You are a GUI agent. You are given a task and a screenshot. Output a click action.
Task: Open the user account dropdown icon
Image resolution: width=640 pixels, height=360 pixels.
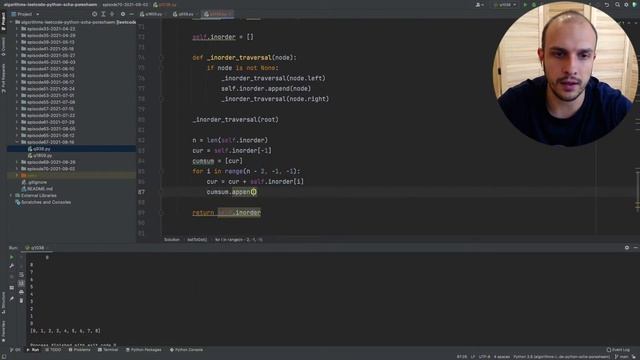480,4
